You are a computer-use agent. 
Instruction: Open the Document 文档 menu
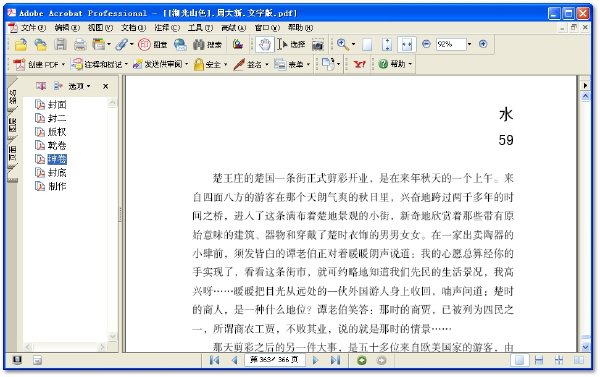pyautogui.click(x=134, y=28)
